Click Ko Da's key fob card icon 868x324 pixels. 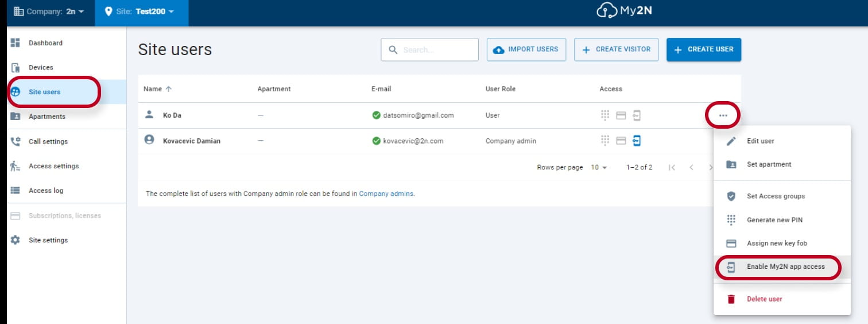tap(621, 115)
